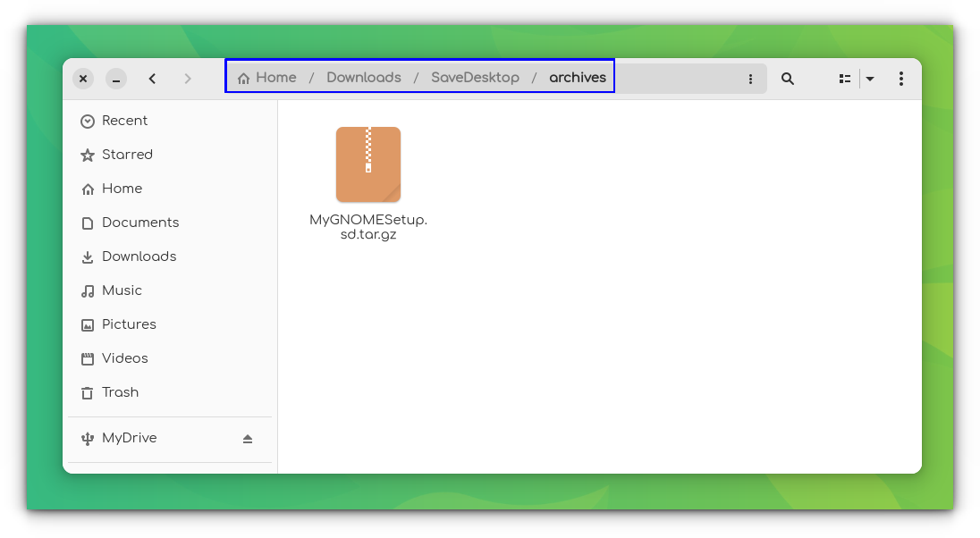
Task: Open the Pictures folder
Action: pyautogui.click(x=130, y=324)
